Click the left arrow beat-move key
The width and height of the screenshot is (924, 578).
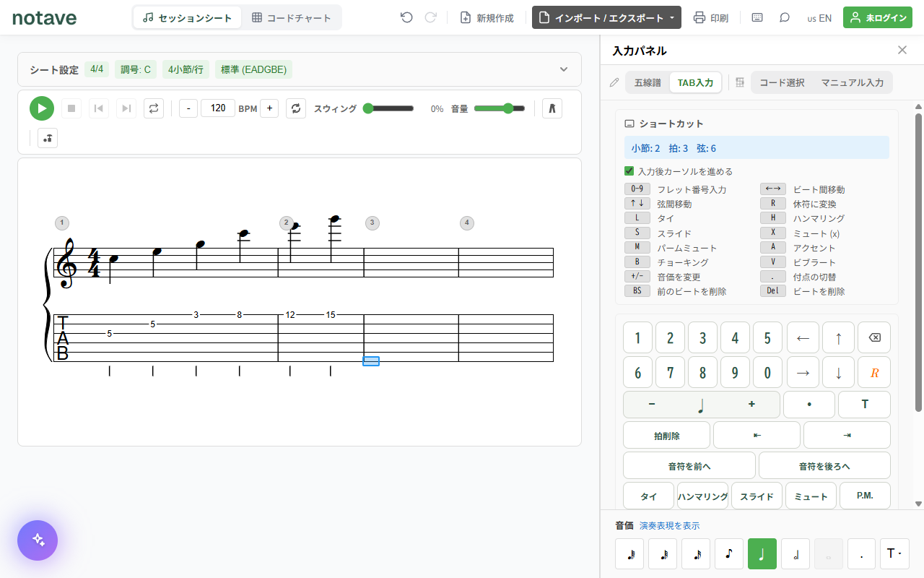(x=803, y=337)
